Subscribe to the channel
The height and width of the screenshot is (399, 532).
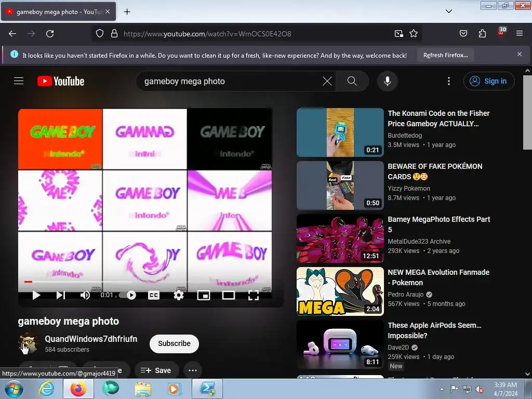(174, 343)
